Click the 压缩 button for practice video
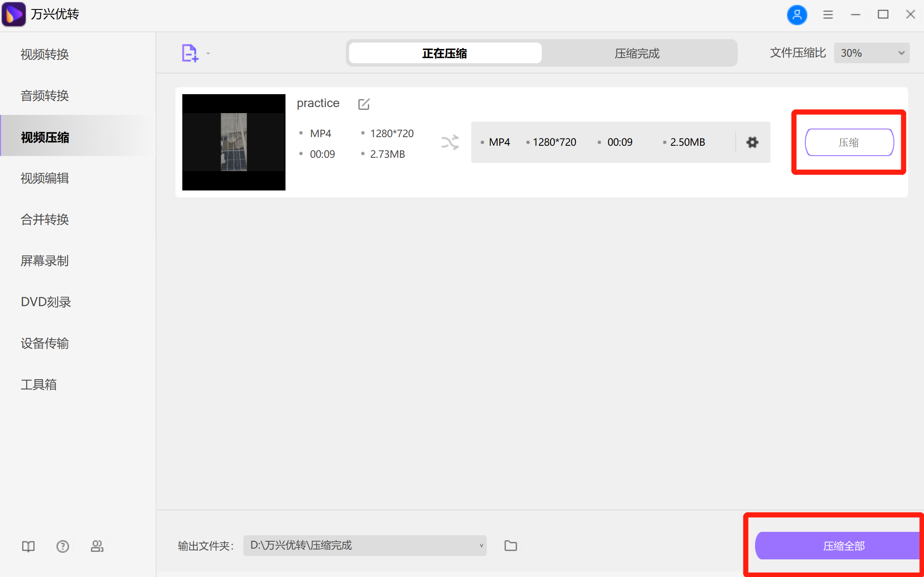This screenshot has height=577, width=924. pos(849,142)
